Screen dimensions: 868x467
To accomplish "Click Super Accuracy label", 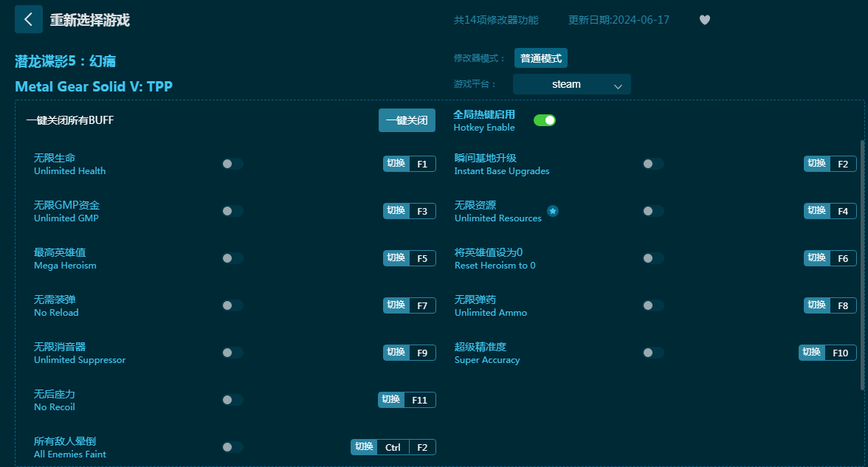I will [x=487, y=360].
